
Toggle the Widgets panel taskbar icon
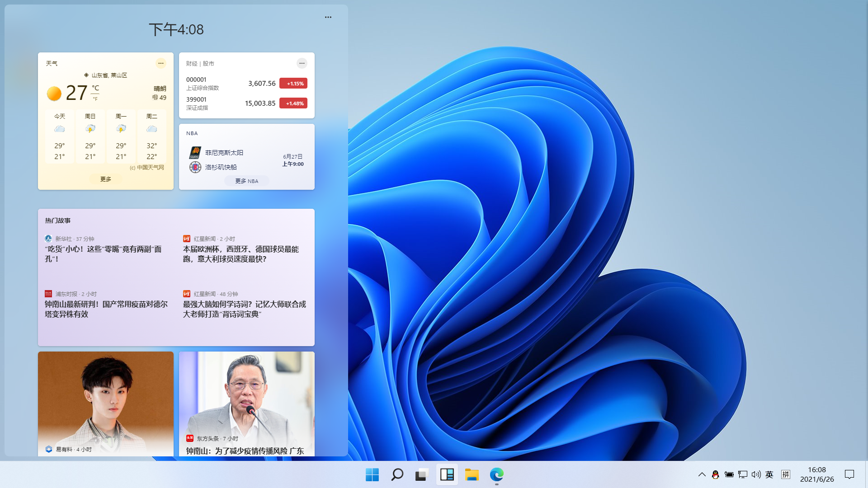pyautogui.click(x=447, y=474)
